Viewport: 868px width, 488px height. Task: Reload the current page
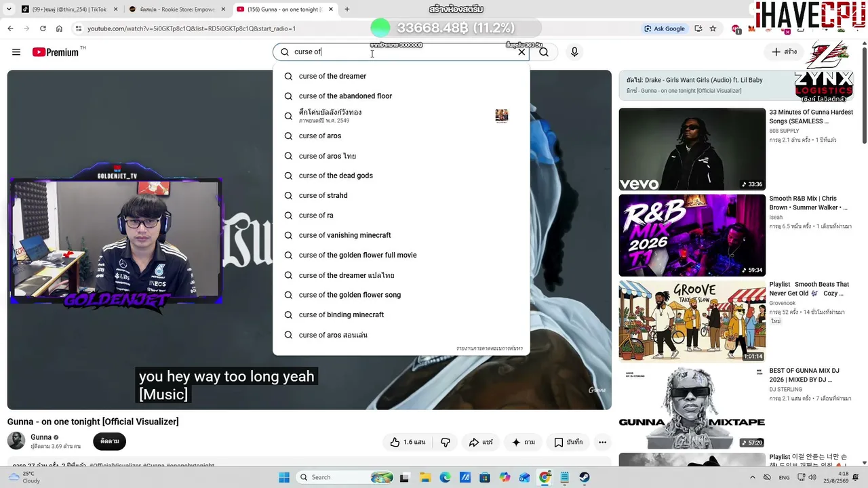pos(43,28)
